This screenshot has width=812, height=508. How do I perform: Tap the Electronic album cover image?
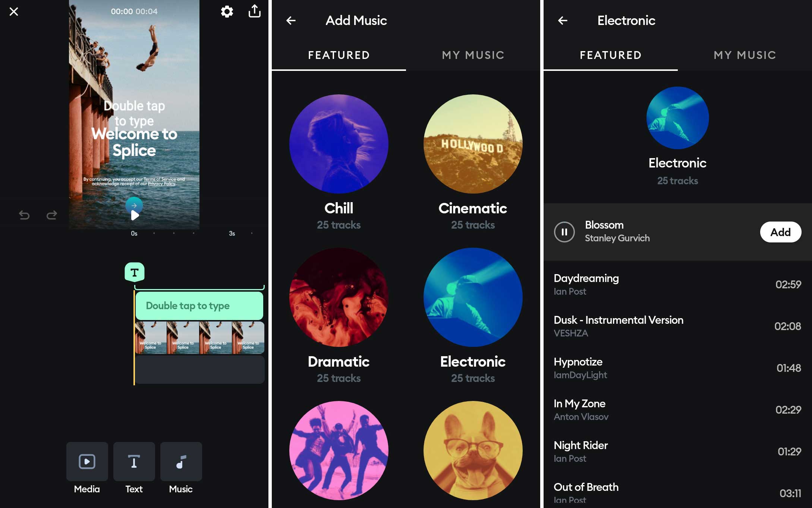pos(677,118)
